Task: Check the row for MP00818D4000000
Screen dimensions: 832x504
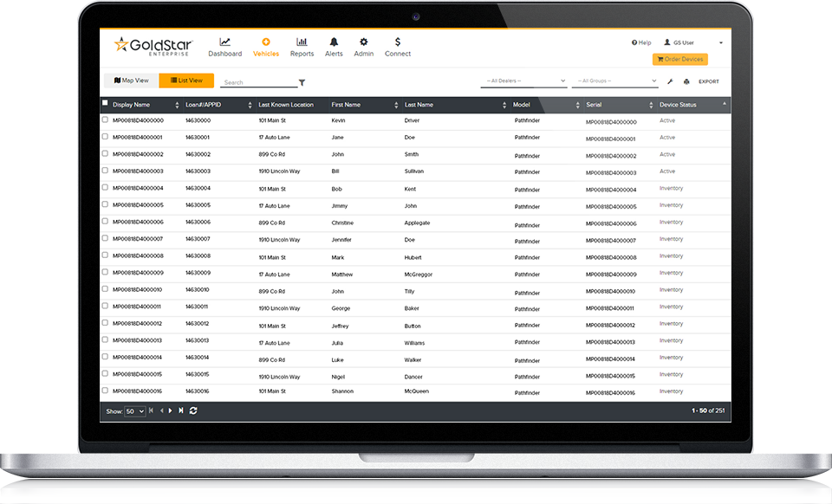Action: tap(105, 120)
